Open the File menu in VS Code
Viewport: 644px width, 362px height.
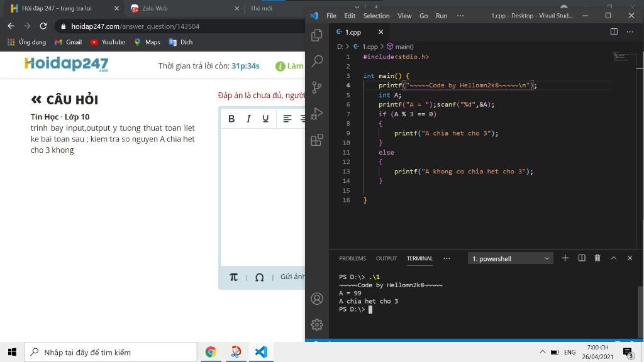[331, 16]
